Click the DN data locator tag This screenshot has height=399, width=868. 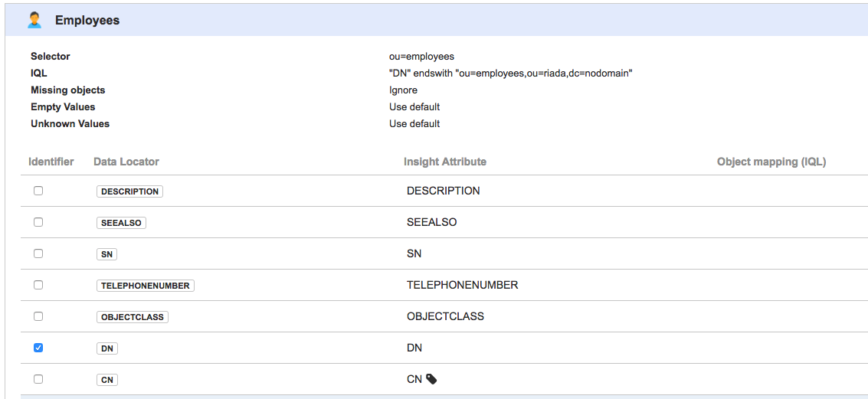[x=107, y=348]
